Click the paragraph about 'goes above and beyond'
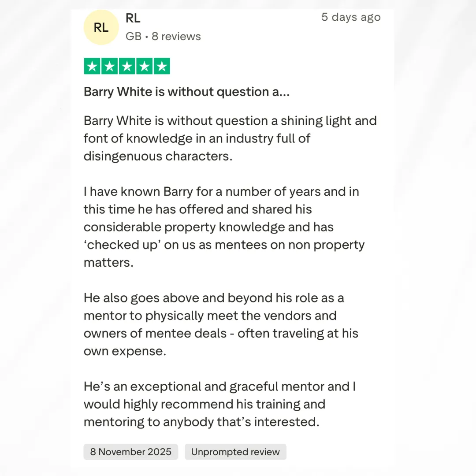This screenshot has width=476, height=476. point(220,324)
